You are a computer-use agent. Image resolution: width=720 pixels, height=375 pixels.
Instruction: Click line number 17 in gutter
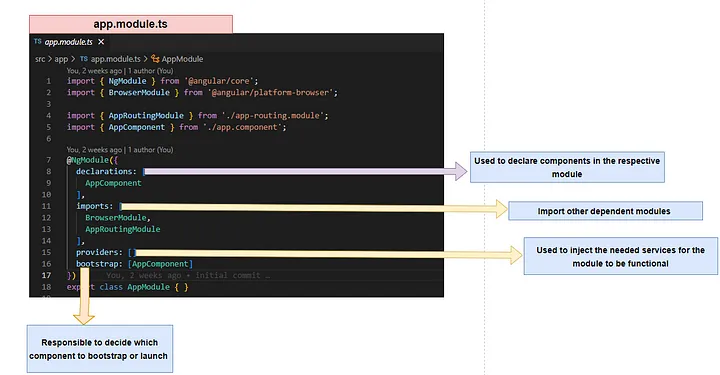click(46, 275)
